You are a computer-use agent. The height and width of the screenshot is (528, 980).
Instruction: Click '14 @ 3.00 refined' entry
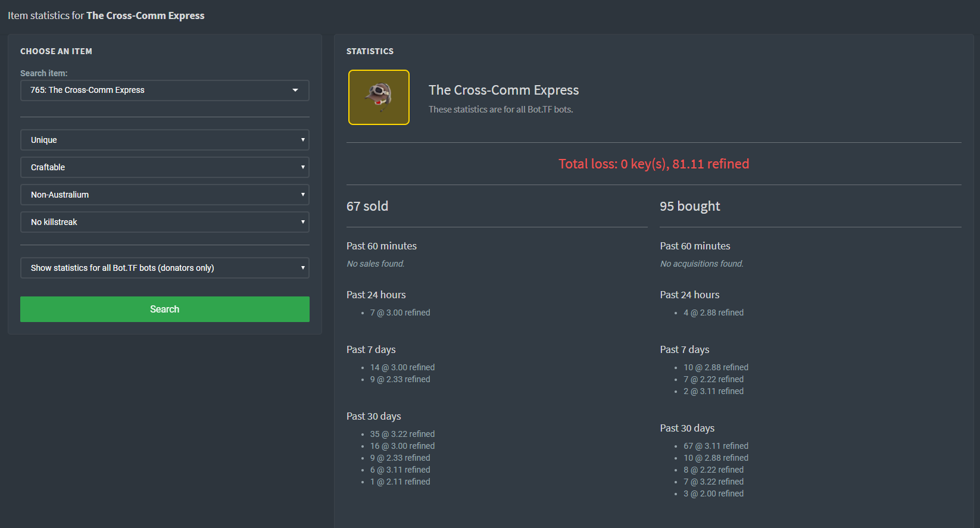click(x=402, y=367)
